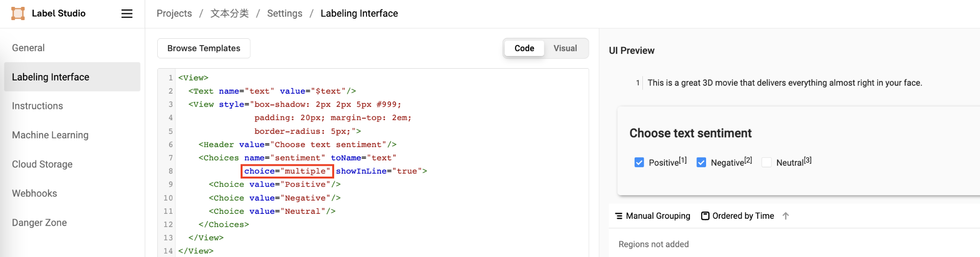The image size is (980, 257).
Task: Open General settings section
Action: pyautogui.click(x=72, y=48)
